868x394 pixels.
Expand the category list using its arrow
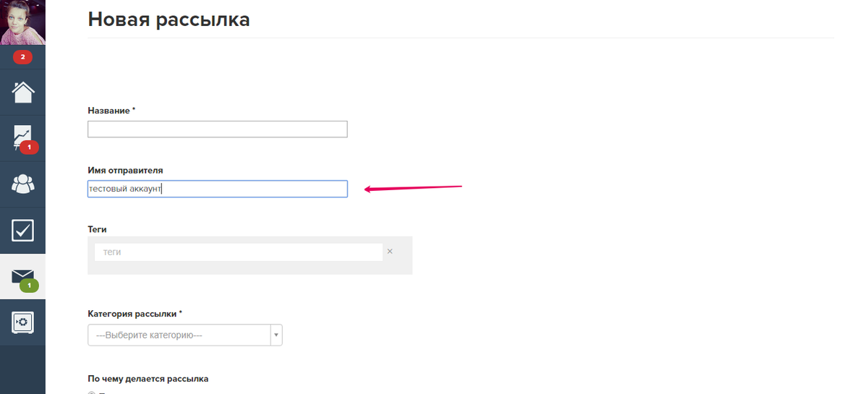pos(276,335)
